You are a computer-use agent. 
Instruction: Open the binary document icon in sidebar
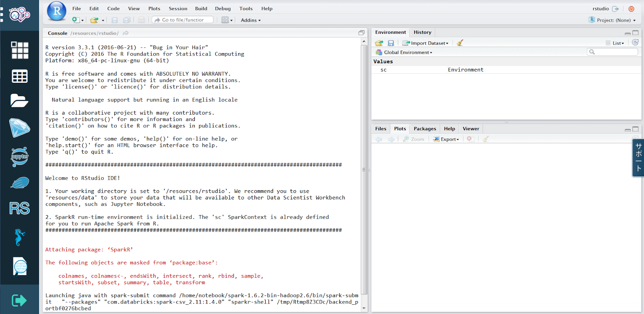click(20, 267)
